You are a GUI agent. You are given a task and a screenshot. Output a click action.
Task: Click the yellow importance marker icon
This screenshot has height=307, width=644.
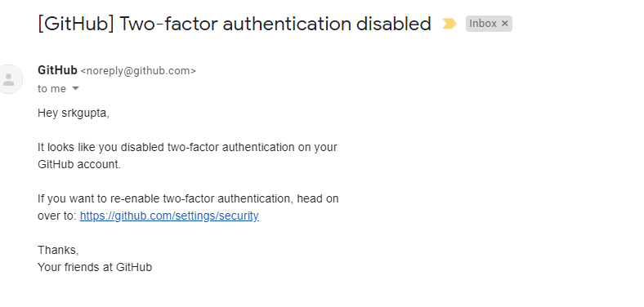[x=449, y=24]
